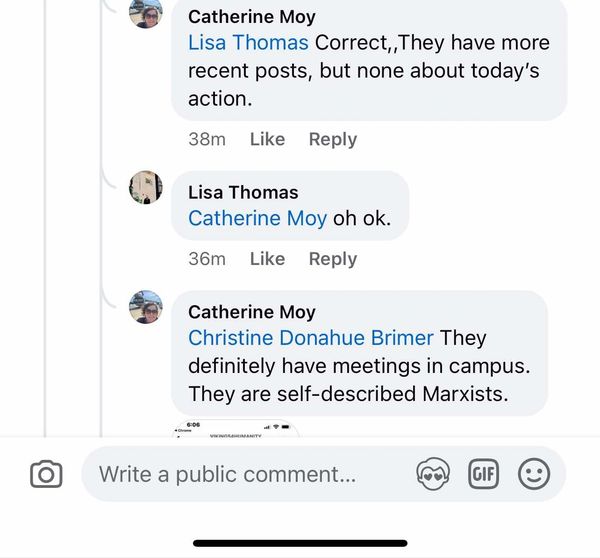Open Catherine Moy name on last comment

[x=251, y=312]
